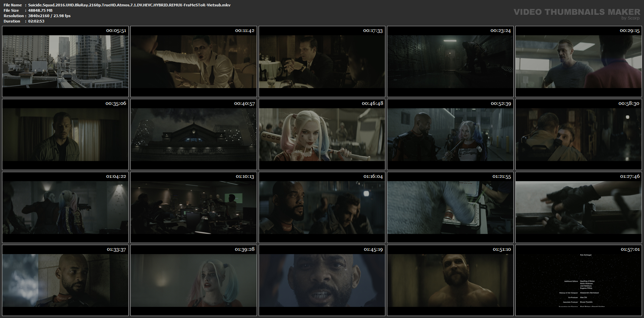Open the thumbnail stamped 01:39:28
This screenshot has height=318, width=644.
(194, 280)
